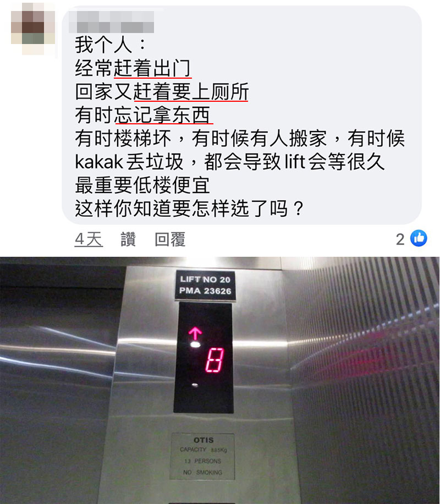Click the upper indicator light dot

pos(195,344)
